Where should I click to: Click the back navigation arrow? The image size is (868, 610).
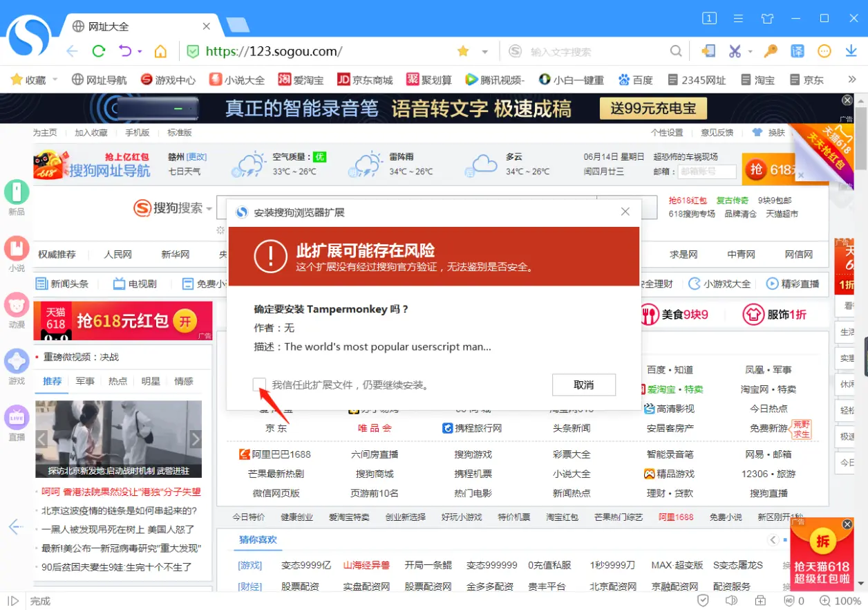point(72,51)
